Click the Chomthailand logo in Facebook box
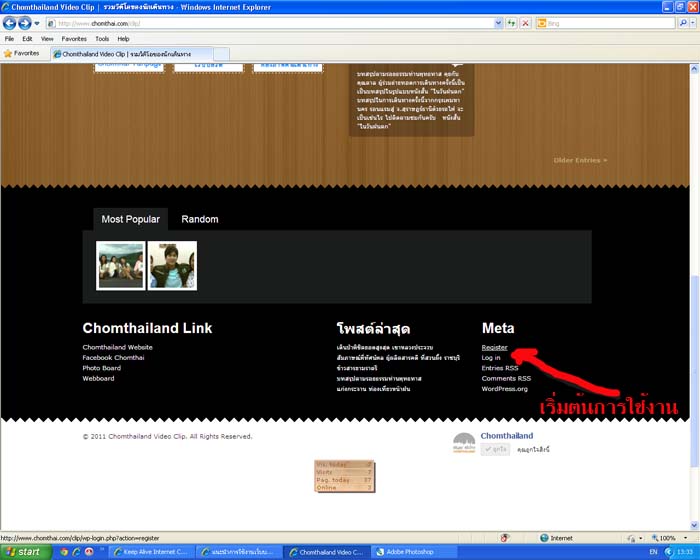 point(464,443)
